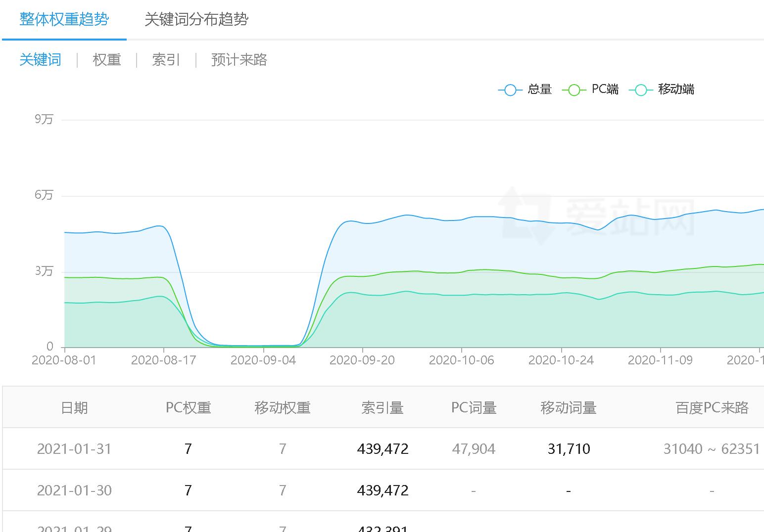Click the 31040 ~ 62351 来路 value

pyautogui.click(x=712, y=449)
